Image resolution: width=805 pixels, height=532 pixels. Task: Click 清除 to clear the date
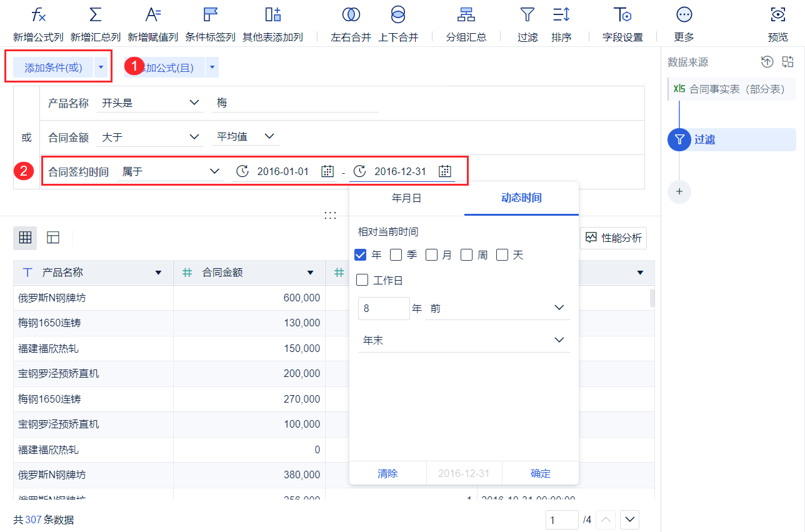[387, 473]
